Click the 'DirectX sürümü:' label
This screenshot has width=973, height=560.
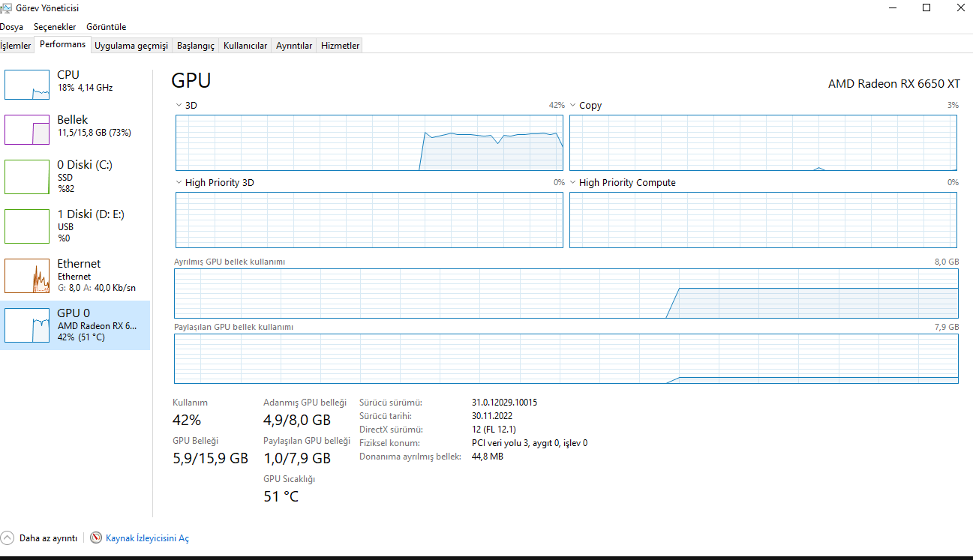tap(391, 430)
